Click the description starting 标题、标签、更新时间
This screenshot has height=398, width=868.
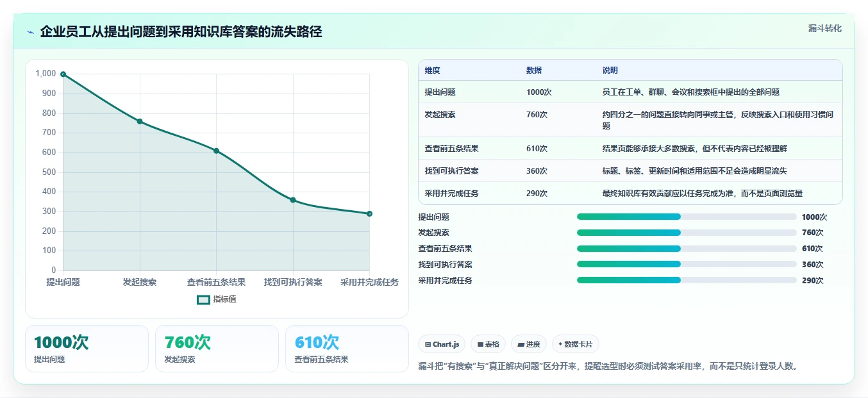(695, 171)
